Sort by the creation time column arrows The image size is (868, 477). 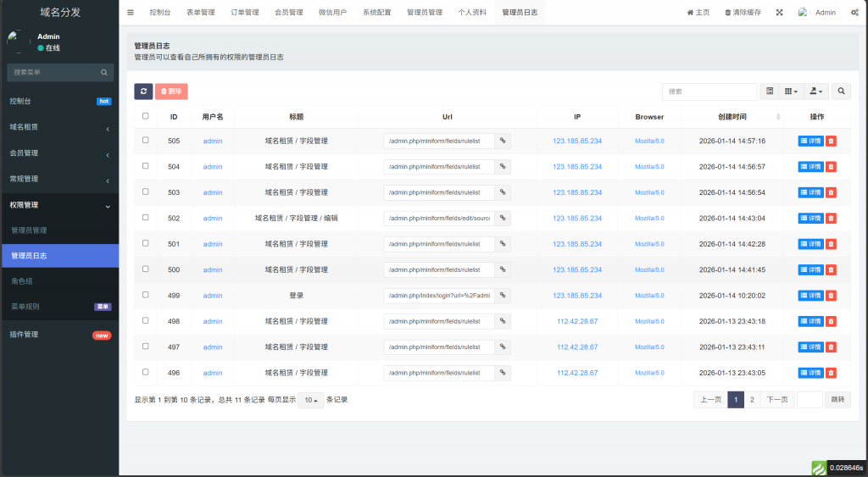pyautogui.click(x=778, y=117)
